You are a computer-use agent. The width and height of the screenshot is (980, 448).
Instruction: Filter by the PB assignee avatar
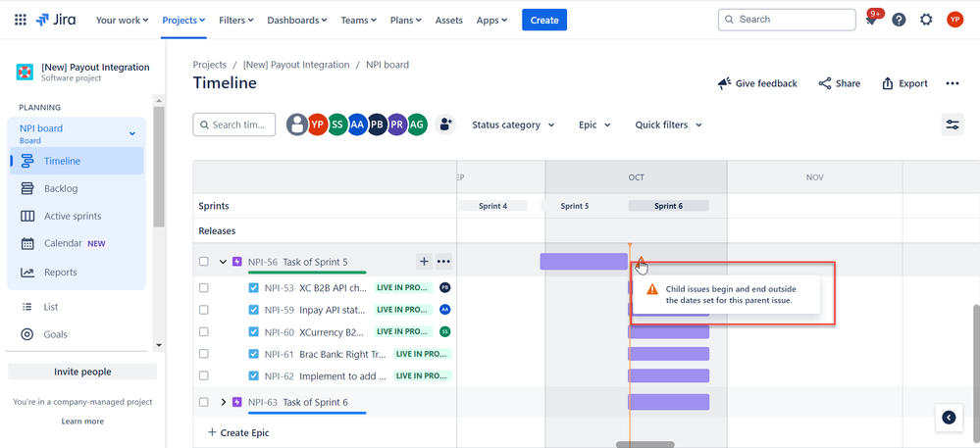click(377, 124)
